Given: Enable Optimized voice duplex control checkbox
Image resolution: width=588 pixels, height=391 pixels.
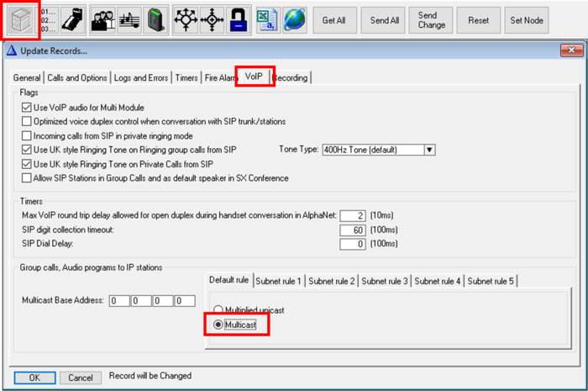Looking at the screenshot, I should pyautogui.click(x=26, y=122).
